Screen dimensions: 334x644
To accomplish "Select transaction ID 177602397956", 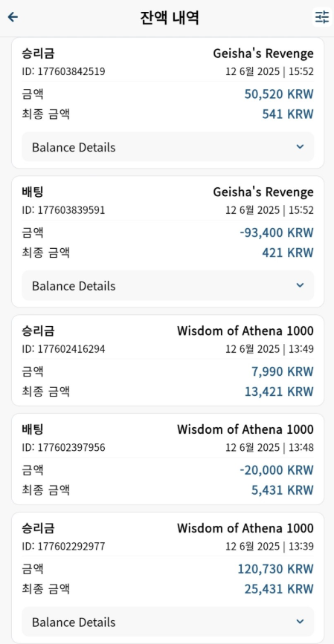I will pos(63,448).
